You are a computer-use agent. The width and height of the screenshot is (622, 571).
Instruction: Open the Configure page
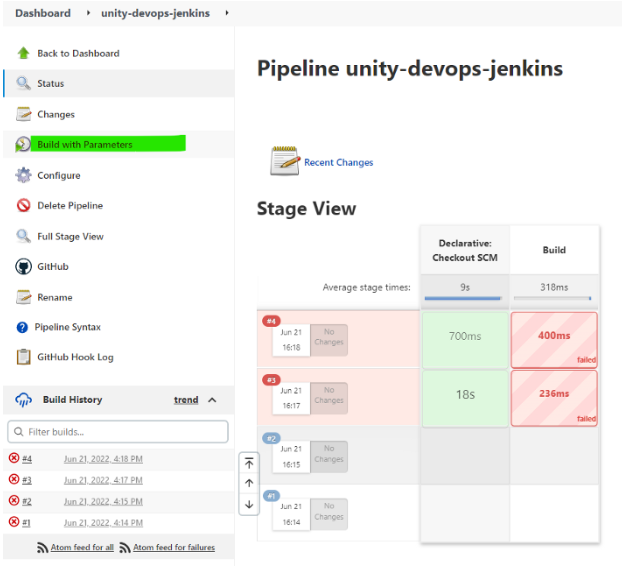point(59,175)
